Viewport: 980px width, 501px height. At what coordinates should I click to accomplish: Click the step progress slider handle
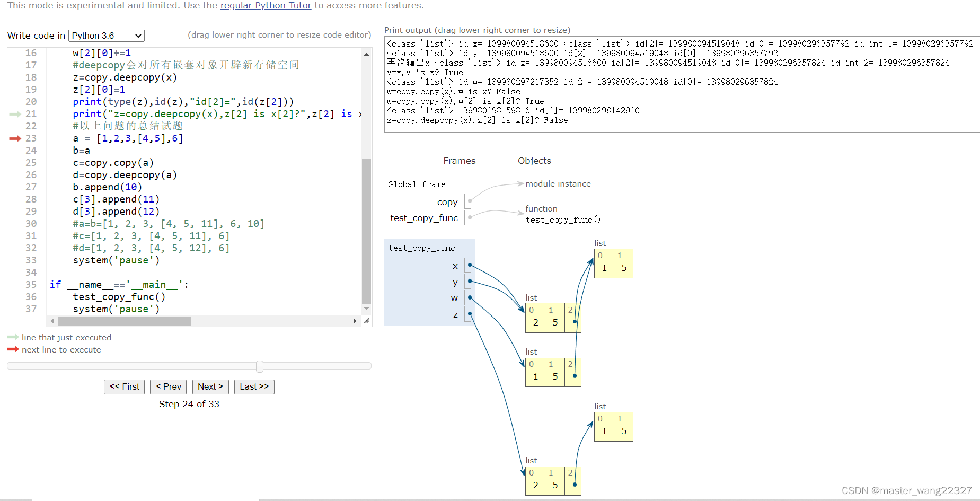point(259,366)
